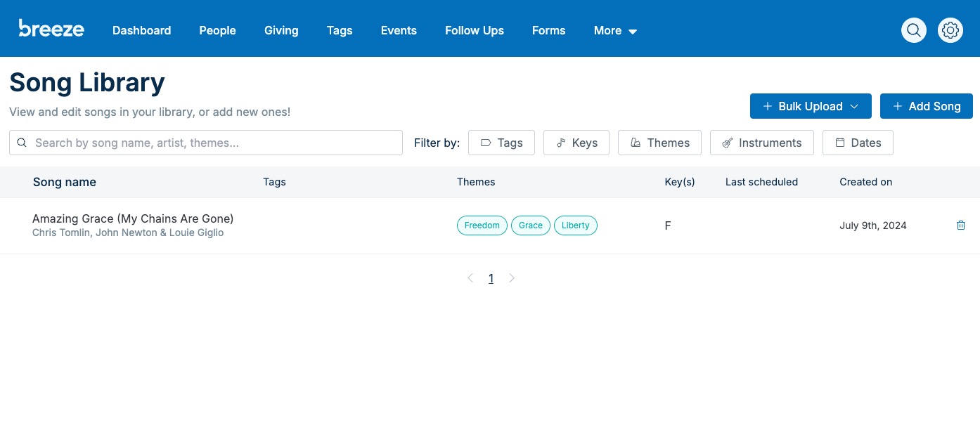Open the Bulk Upload dropdown

(x=811, y=106)
